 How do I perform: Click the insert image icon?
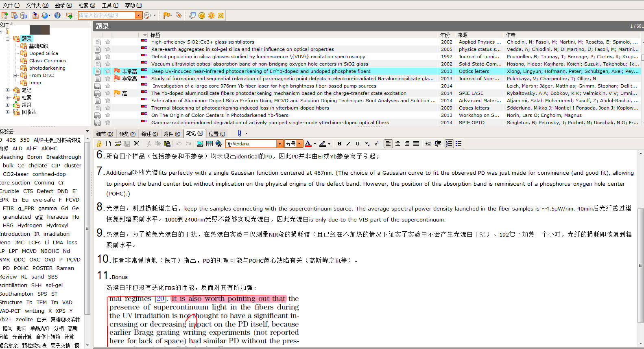(200, 144)
